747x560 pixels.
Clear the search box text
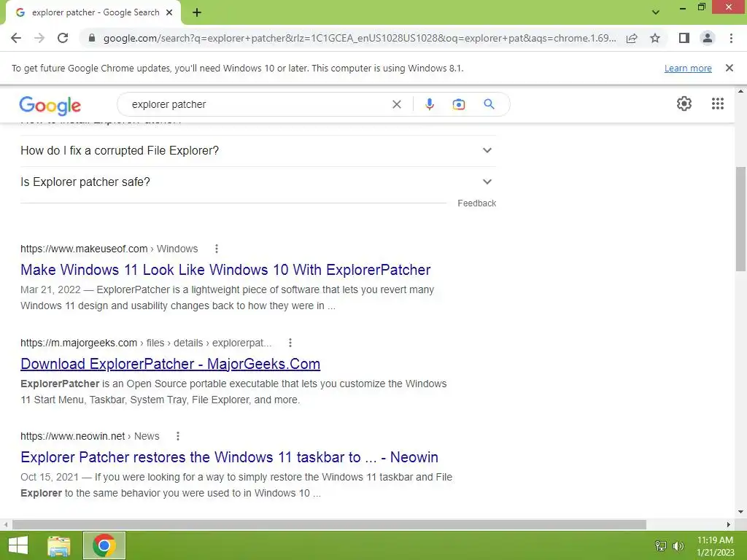396,104
